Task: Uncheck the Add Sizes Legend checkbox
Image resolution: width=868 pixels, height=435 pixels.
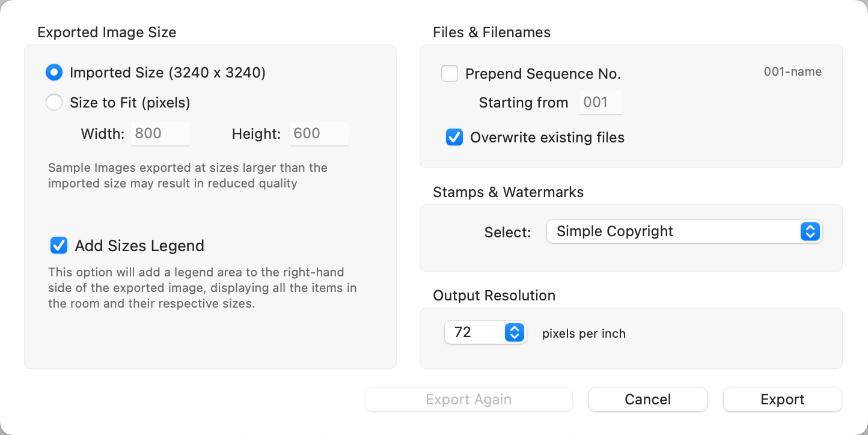Action: [59, 246]
